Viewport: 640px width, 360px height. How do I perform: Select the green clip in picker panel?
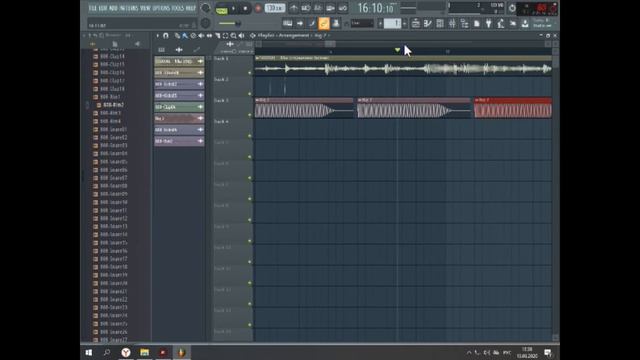tap(179, 107)
